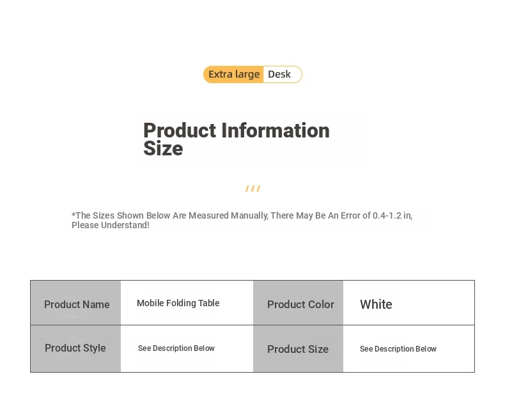The height and width of the screenshot is (420, 505).
Task: Select the "Please Understand!" text
Action: point(111,225)
